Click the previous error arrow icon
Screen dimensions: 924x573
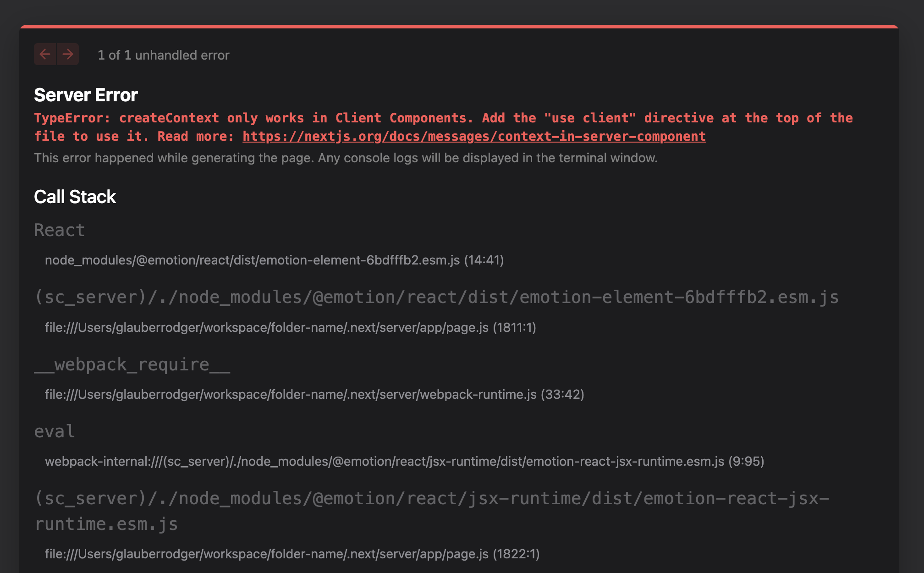coord(45,54)
